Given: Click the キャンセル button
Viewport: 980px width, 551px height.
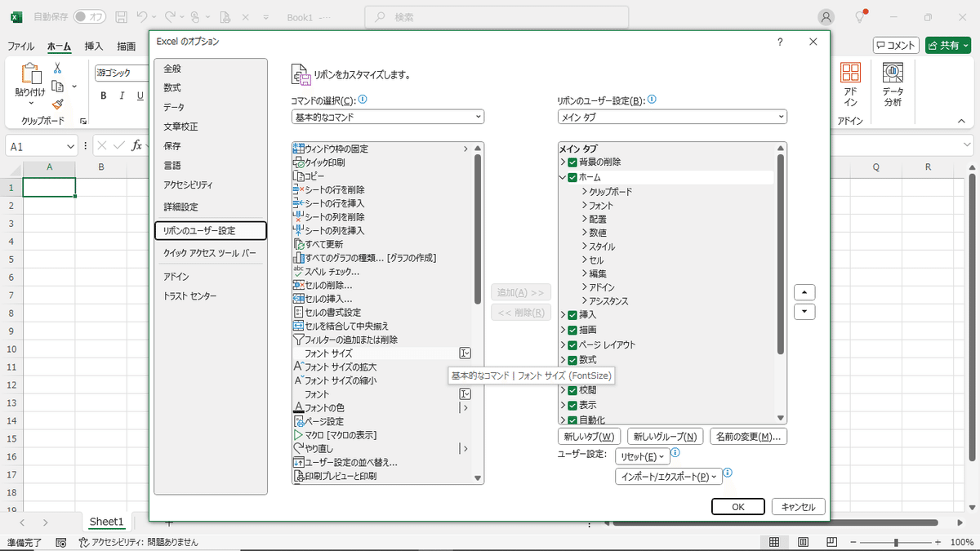Looking at the screenshot, I should point(799,507).
